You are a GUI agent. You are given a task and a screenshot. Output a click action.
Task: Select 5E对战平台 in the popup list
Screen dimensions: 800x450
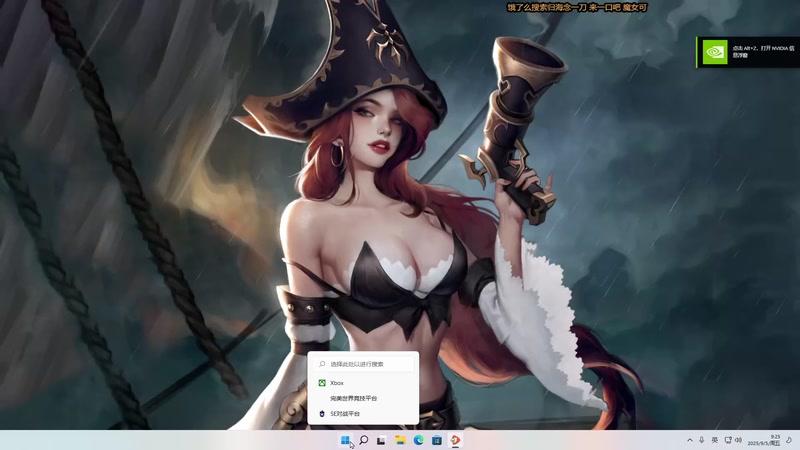pyautogui.click(x=363, y=414)
